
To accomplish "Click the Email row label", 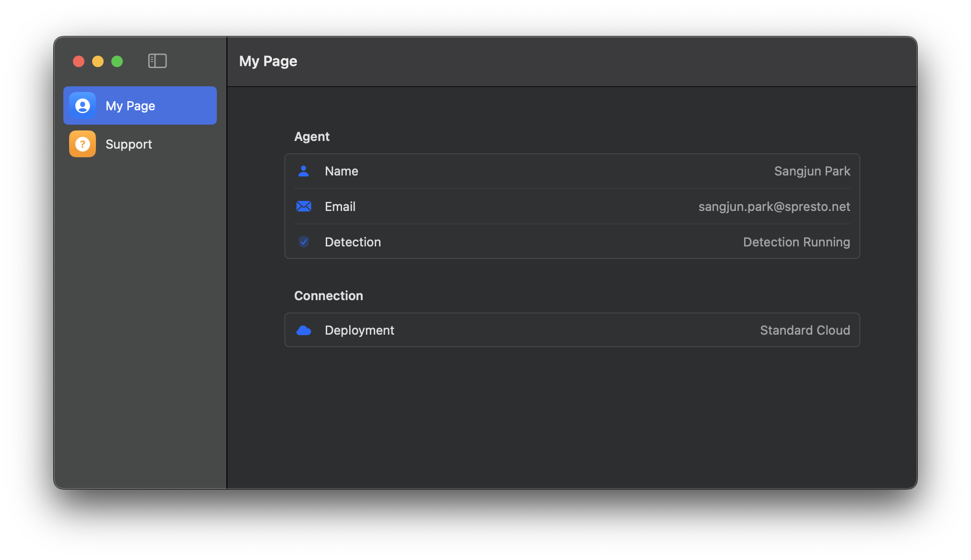I will 340,207.
